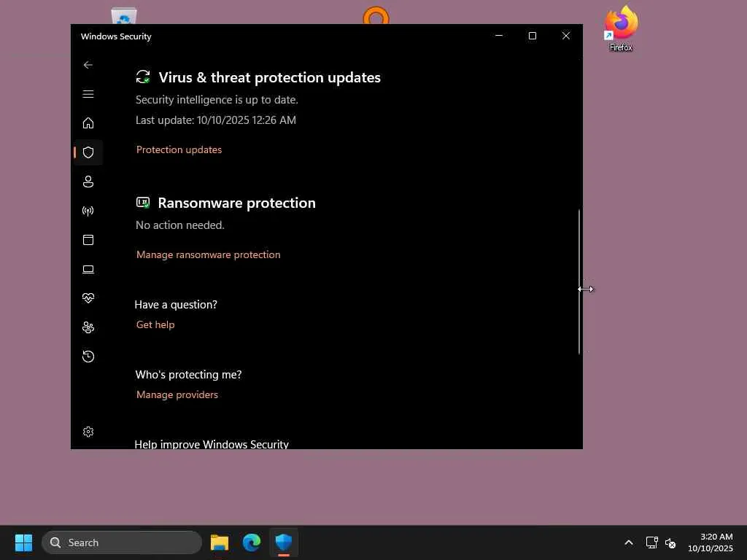Open the hamburger navigation menu

(x=88, y=94)
